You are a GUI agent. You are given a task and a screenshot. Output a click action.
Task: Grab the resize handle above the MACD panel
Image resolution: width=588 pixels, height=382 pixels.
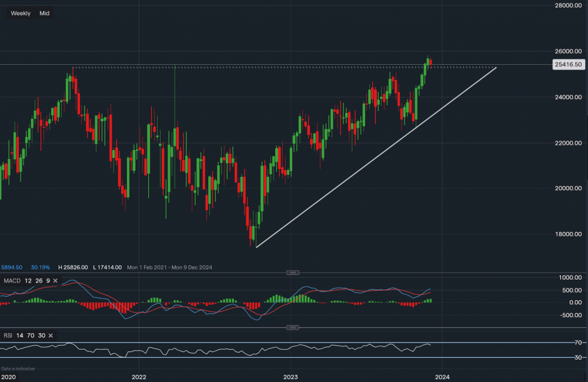293,272
